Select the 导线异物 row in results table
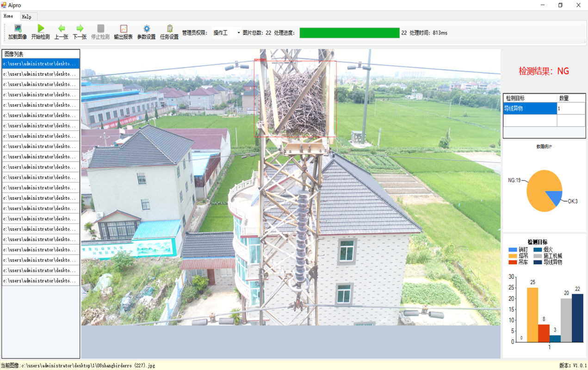588x370 pixels. click(x=530, y=109)
